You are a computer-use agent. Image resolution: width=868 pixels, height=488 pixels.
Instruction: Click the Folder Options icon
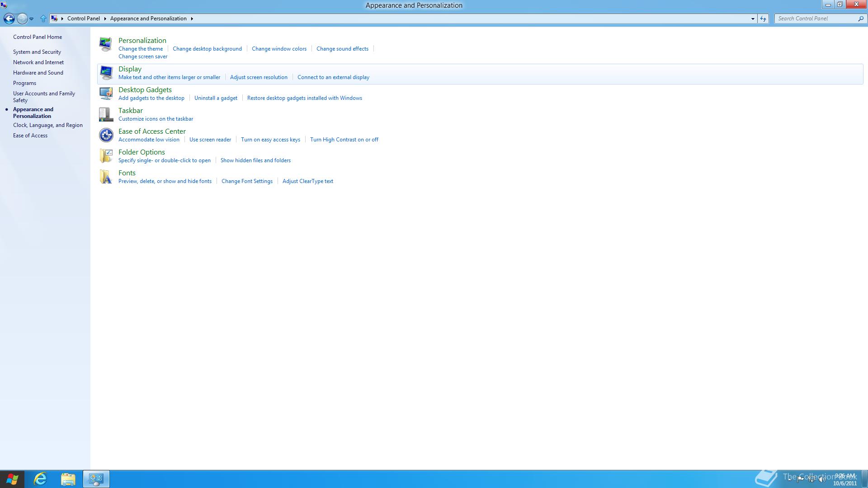pyautogui.click(x=106, y=156)
